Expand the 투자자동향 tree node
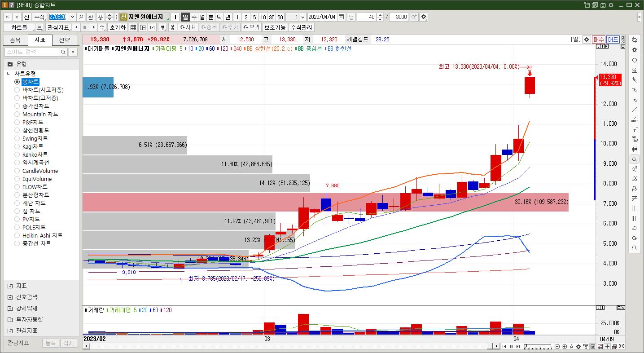 click(10, 319)
